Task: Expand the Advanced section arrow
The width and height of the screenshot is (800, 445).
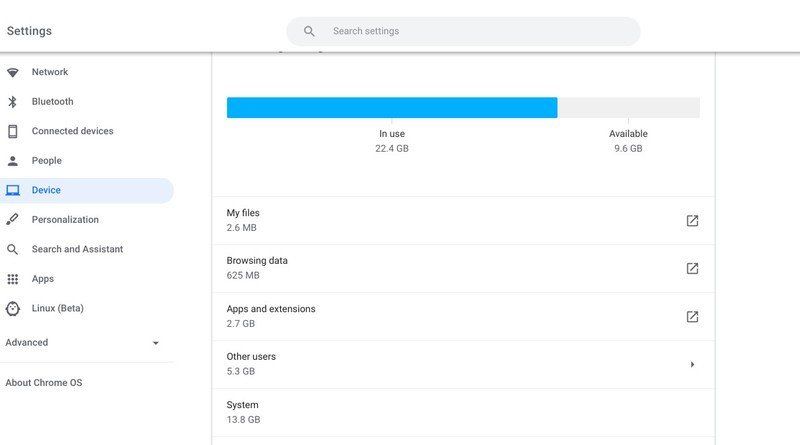Action: [155, 343]
